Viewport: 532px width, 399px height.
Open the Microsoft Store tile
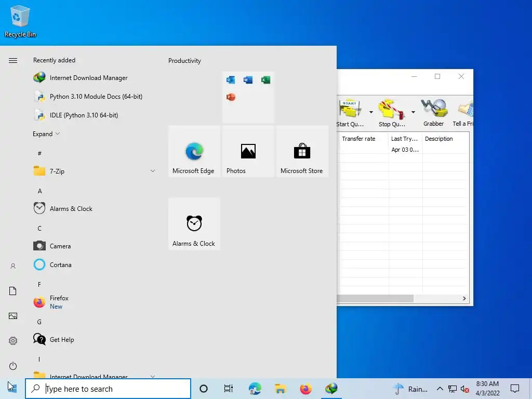pos(302,152)
